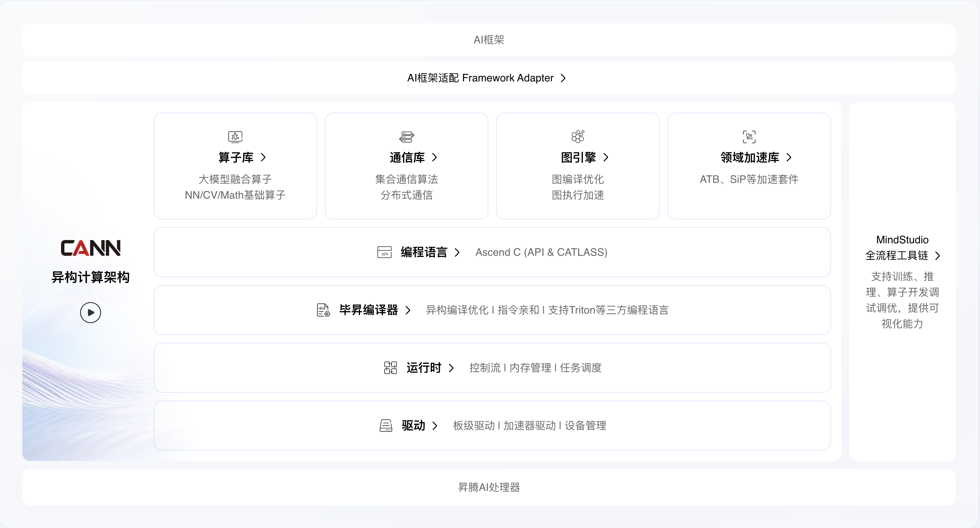The image size is (980, 528).
Task: Click the AI框架 top bar label
Action: click(489, 40)
